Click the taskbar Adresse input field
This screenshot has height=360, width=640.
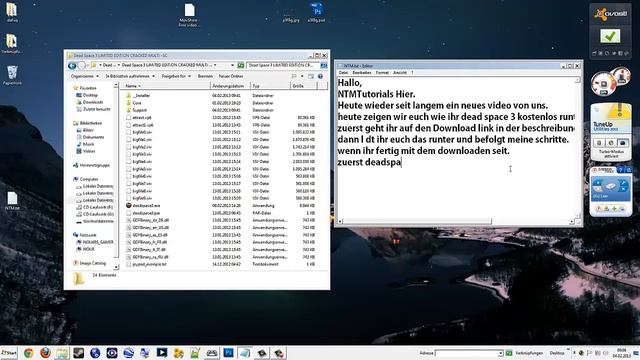click(467, 353)
